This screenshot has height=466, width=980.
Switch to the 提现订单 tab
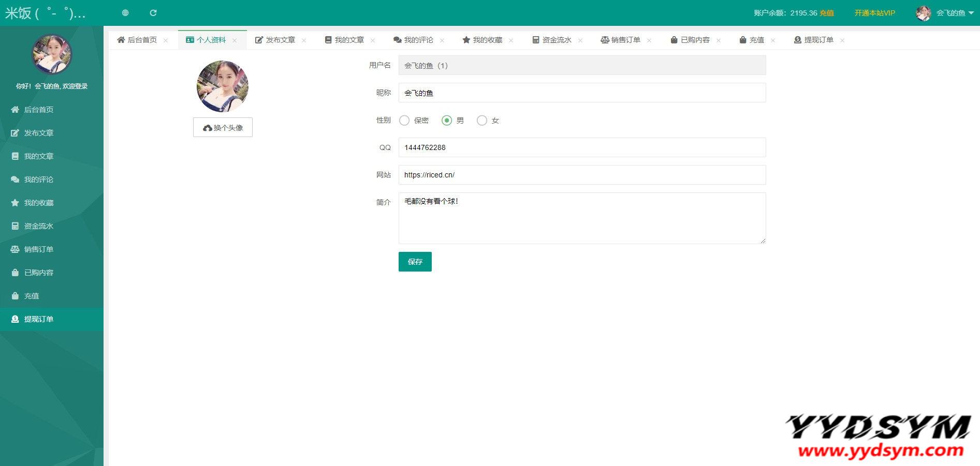814,40
